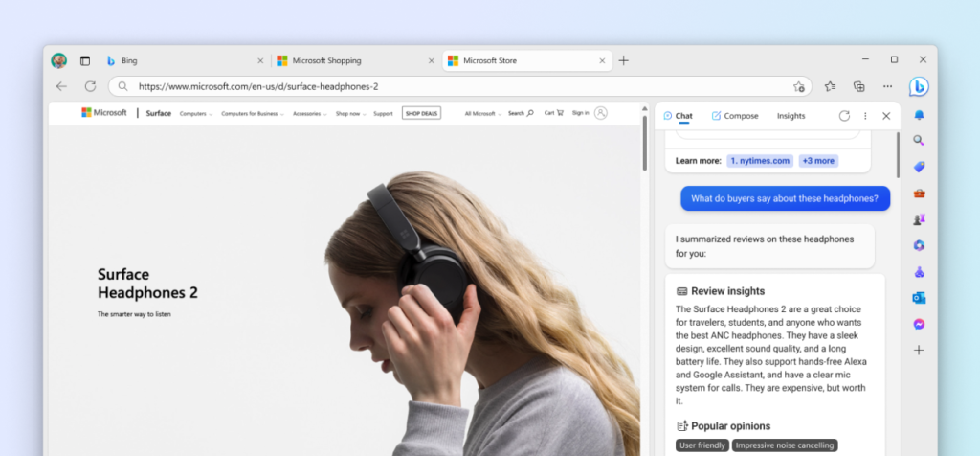Select the Microsoft Store tab
Image resolution: width=980 pixels, height=456 pixels.
[527, 60]
